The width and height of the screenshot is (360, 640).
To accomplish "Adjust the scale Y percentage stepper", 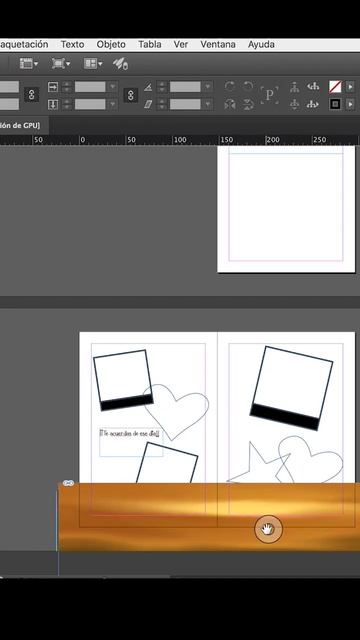I will (67, 104).
